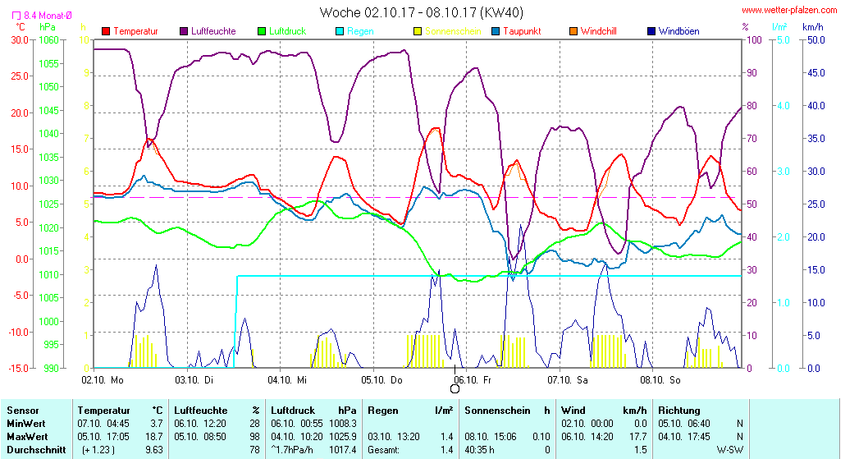
Task: Click the hPa axis unit label
Action: pos(48,26)
